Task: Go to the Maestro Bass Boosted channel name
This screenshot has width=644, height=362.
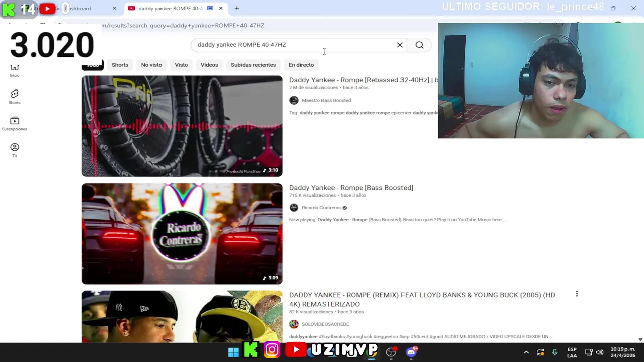Action: click(x=326, y=100)
